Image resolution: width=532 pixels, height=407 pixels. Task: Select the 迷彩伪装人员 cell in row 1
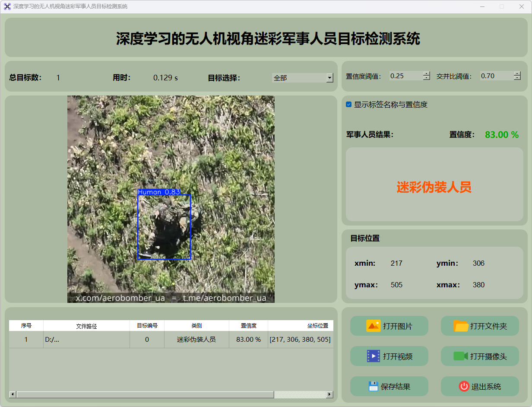tap(196, 340)
